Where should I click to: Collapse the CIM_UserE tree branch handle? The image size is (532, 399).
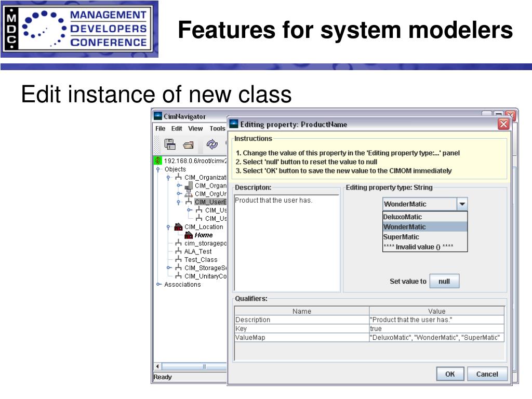tap(179, 202)
